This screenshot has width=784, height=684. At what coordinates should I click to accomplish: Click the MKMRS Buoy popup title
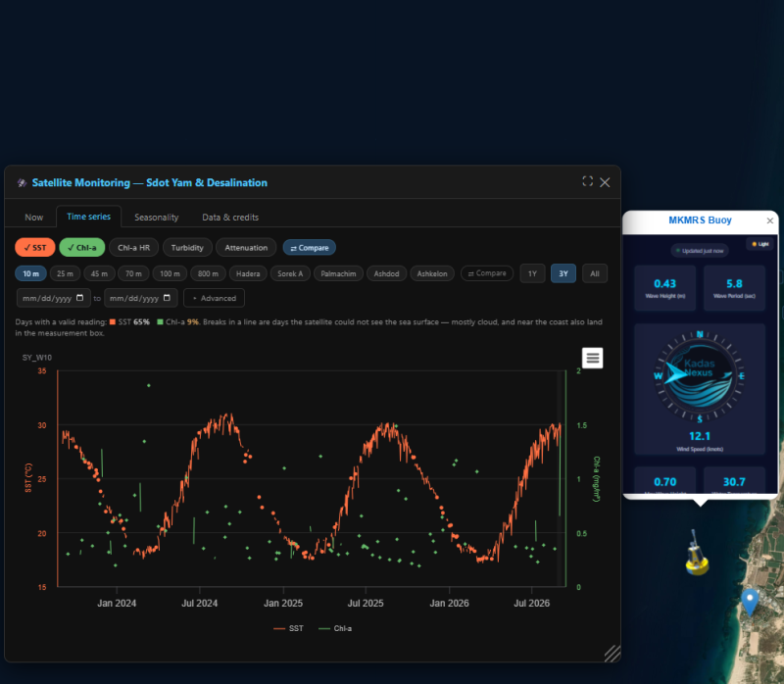point(700,220)
